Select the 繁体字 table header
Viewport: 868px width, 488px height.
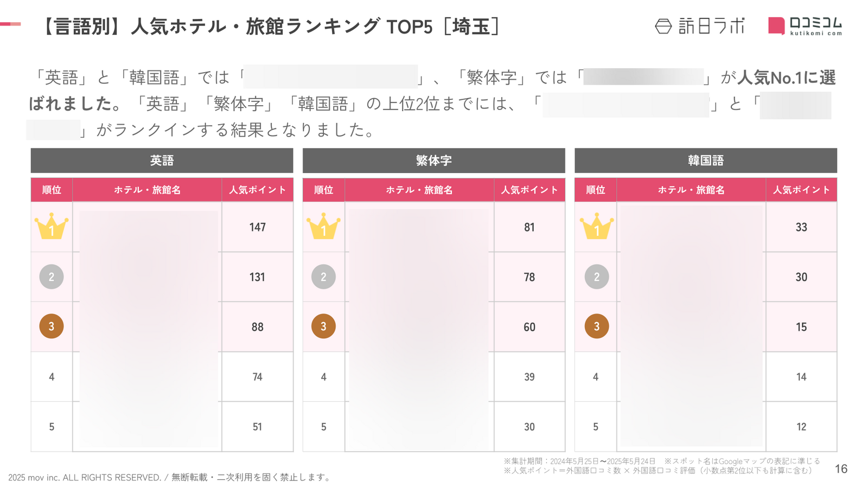433,160
